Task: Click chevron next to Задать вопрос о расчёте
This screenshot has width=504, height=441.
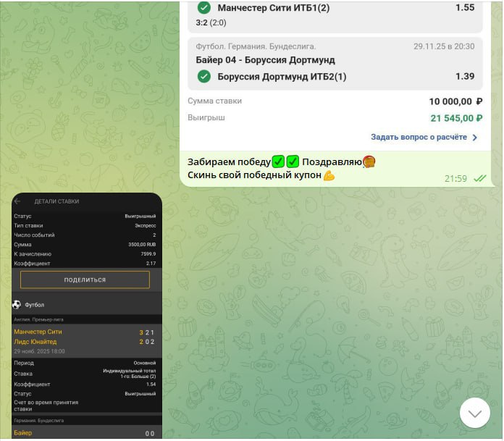Action: pyautogui.click(x=475, y=137)
